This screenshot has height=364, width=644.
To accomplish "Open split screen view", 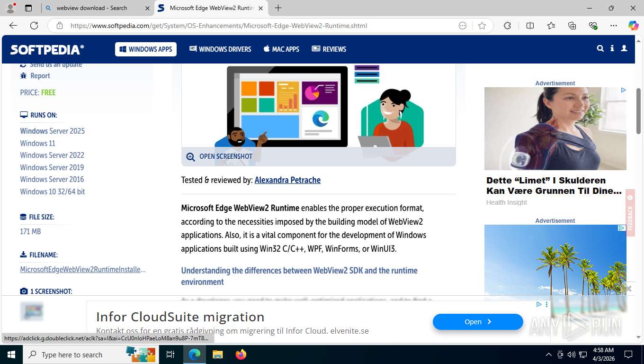I will coord(530,26).
